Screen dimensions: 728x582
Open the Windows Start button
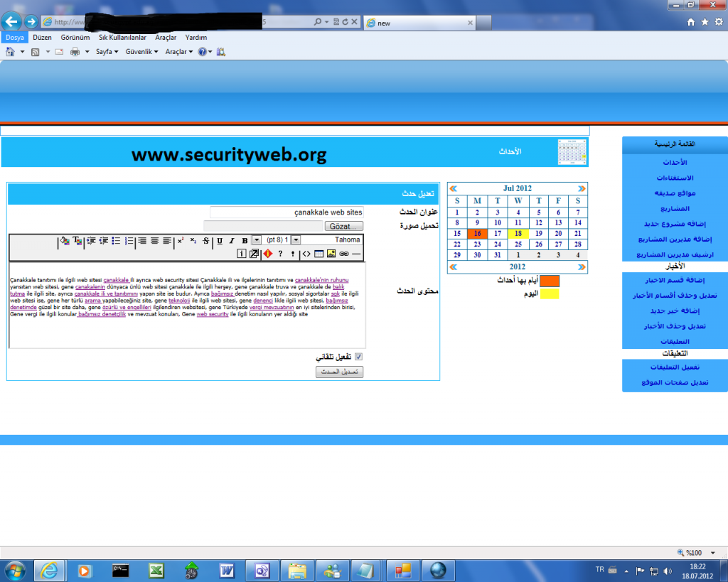[x=14, y=571]
